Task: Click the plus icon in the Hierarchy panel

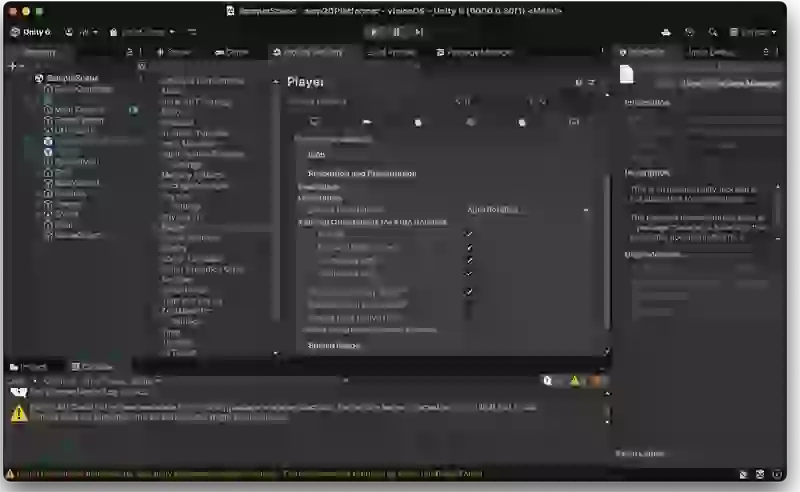Action: (11, 66)
